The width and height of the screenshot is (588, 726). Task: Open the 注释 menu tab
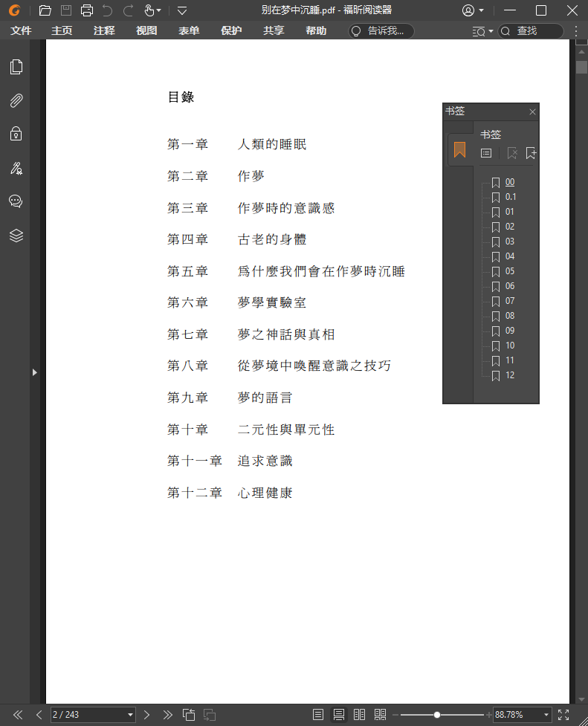104,31
